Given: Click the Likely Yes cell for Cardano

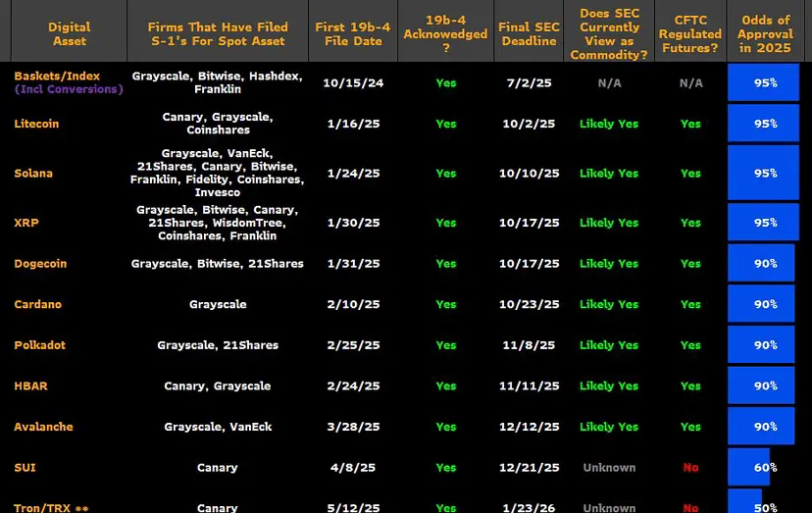Looking at the screenshot, I should pyautogui.click(x=609, y=304).
